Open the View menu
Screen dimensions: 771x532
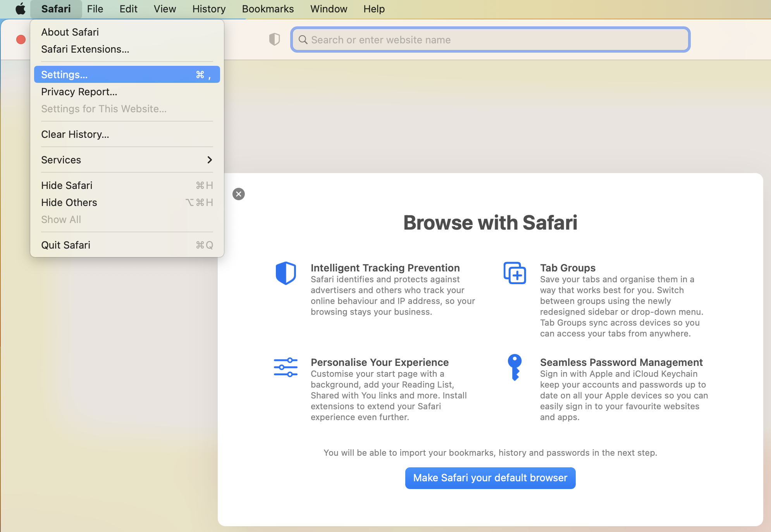[x=165, y=9]
